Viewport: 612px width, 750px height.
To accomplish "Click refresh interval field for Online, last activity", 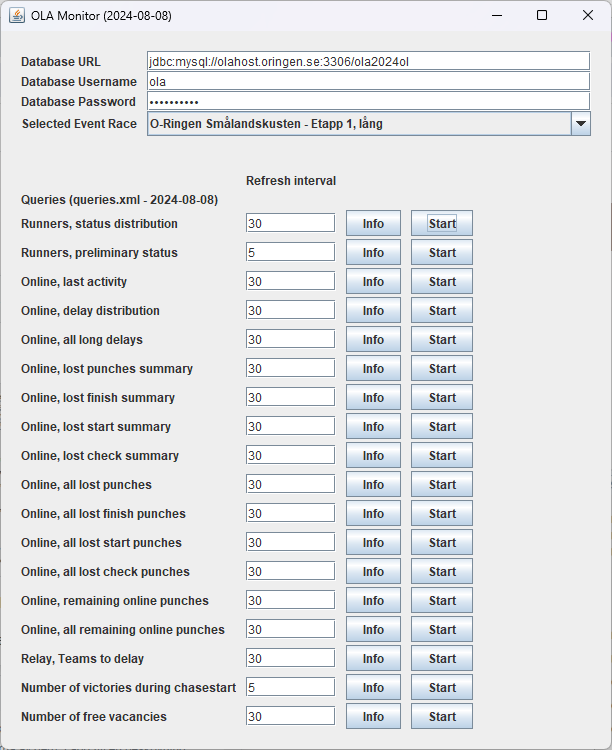I will tap(290, 282).
